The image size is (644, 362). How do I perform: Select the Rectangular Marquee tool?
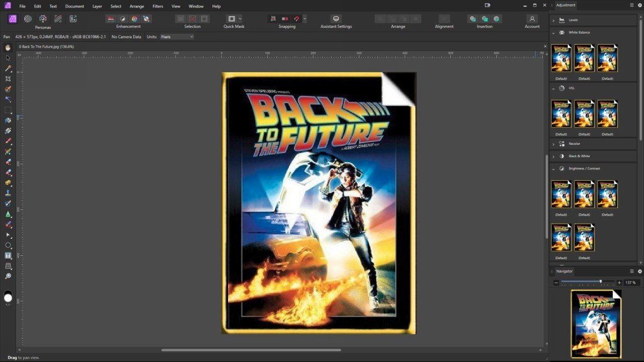point(8,110)
